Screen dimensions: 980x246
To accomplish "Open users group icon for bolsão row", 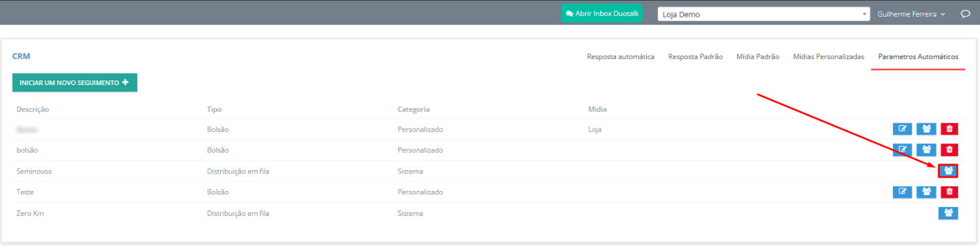I will click(x=926, y=149).
